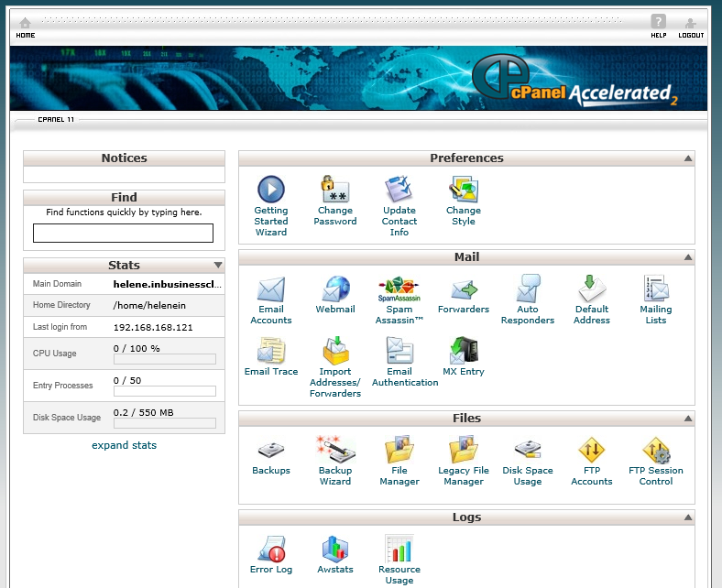Screen dimensions: 722x588
Task: Select main domain helene.inbusinesscl... value
Action: [167, 284]
